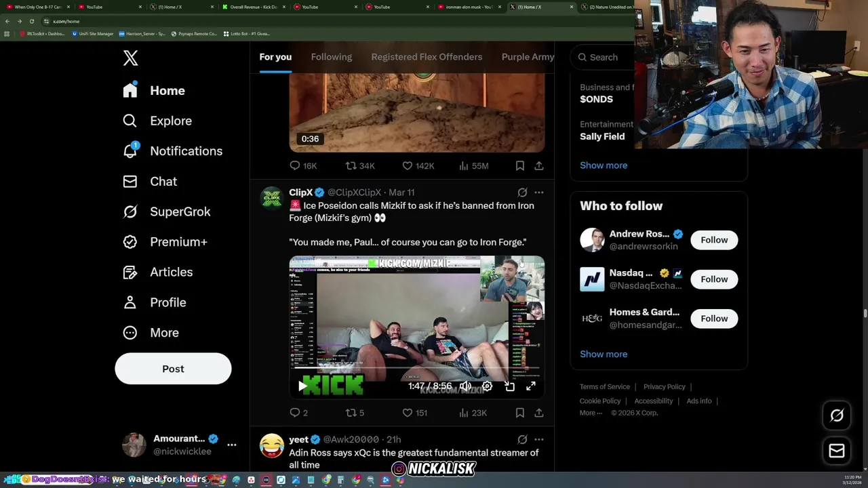Open account menu dots beside Amourant
This screenshot has height=488, width=868.
click(232, 445)
